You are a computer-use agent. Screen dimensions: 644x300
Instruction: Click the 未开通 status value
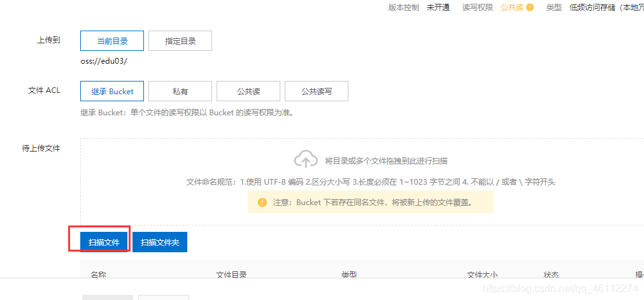coord(438,8)
